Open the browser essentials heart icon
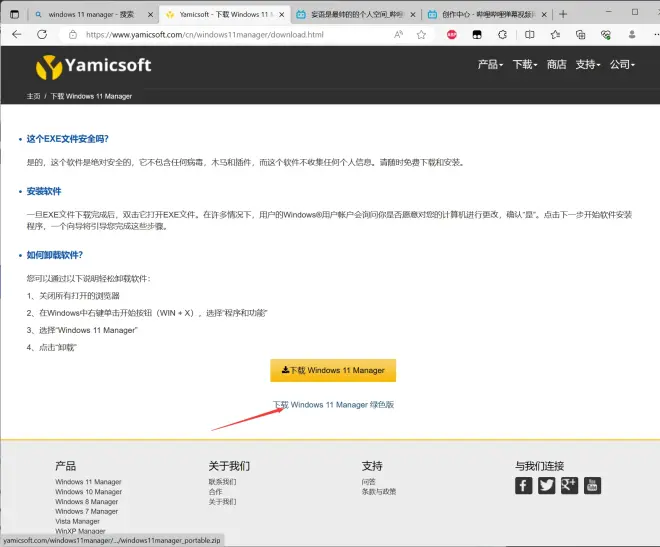 [x=606, y=35]
